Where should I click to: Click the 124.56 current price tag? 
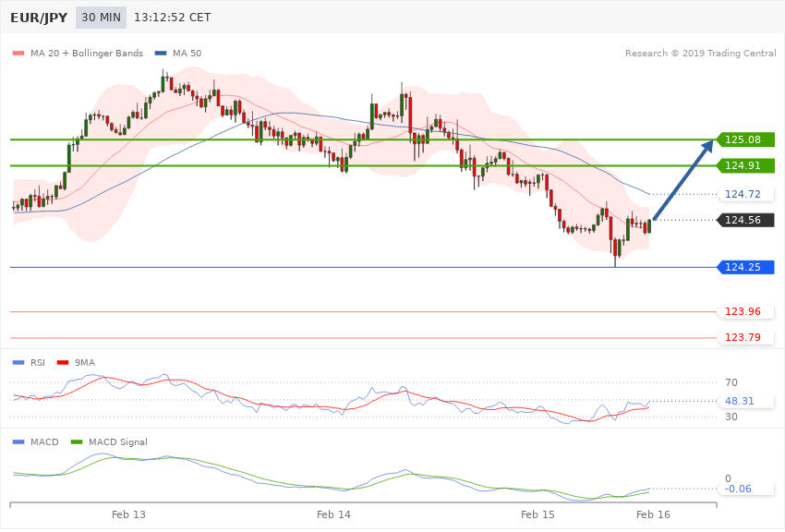745,220
